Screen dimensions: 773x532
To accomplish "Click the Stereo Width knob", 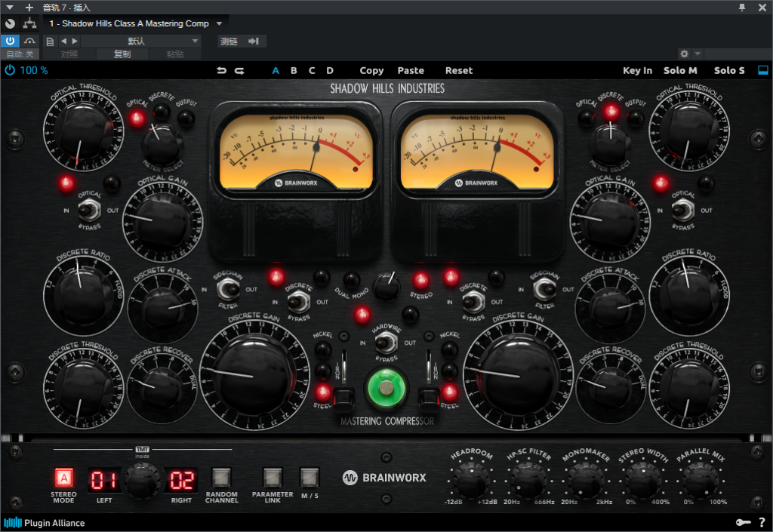I will [643, 478].
